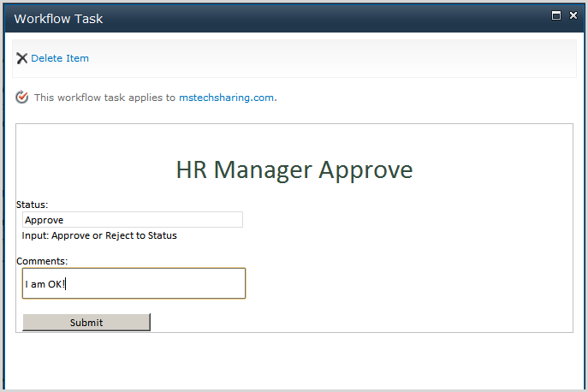The width and height of the screenshot is (588, 392).
Task: Select the 'HR Manager Approve' heading
Action: [x=294, y=170]
